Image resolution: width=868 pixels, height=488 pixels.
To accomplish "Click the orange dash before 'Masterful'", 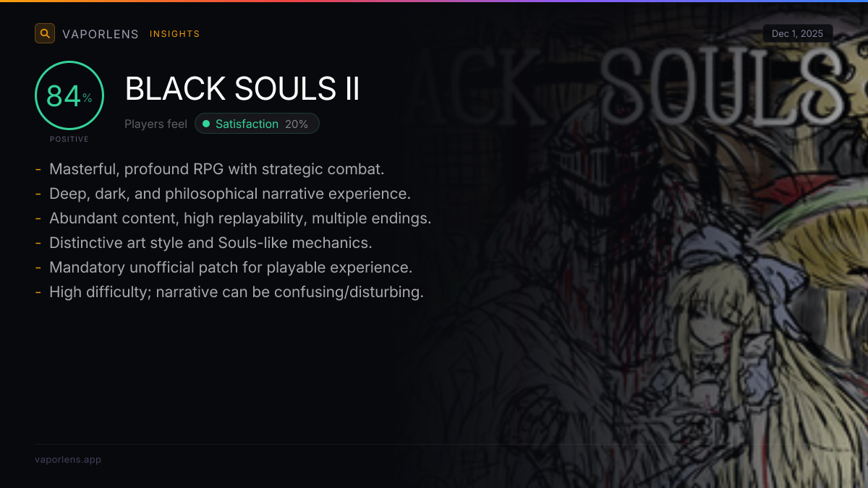I will [38, 169].
